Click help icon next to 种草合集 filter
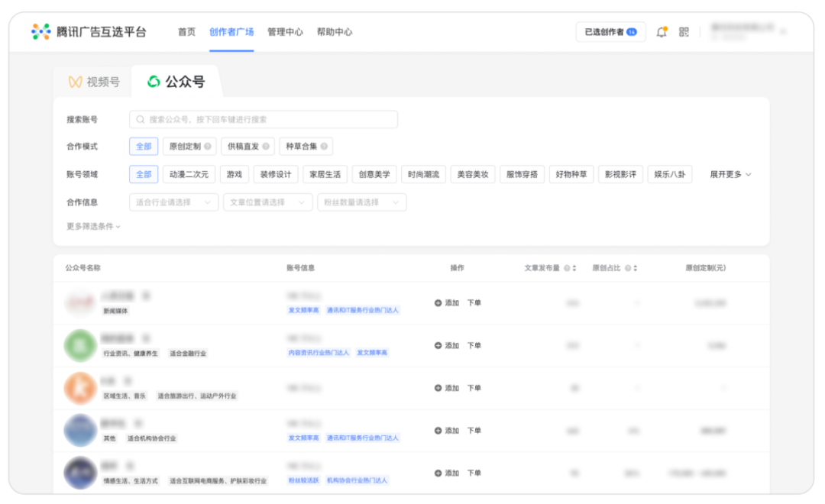The width and height of the screenshot is (825, 504). tap(324, 147)
